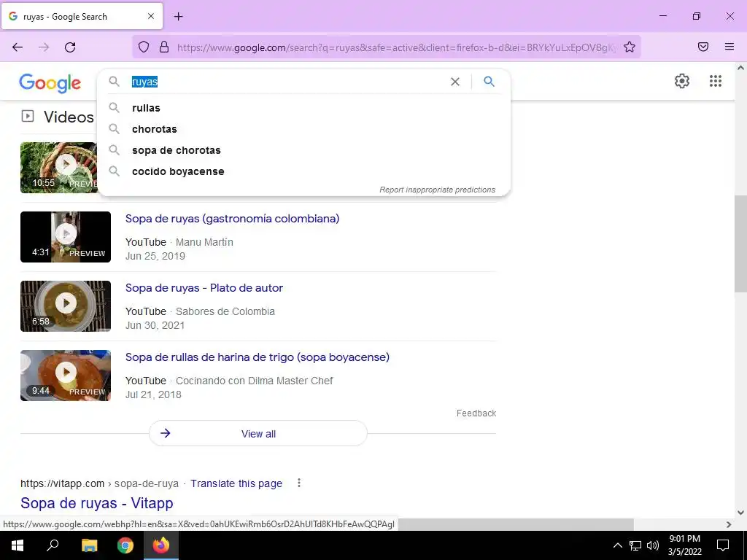Open the notification center icon

click(723, 545)
